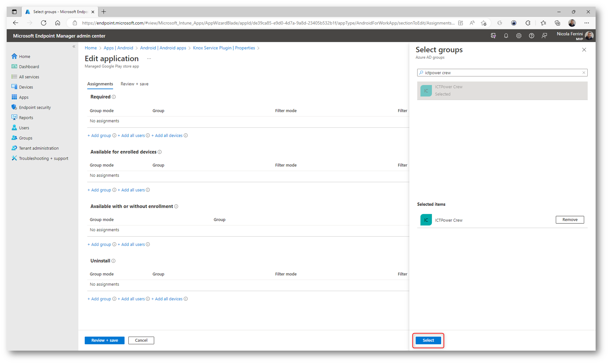Screen dimensions: 609x364
Task: Open Endpoint security section
Action: (35, 107)
